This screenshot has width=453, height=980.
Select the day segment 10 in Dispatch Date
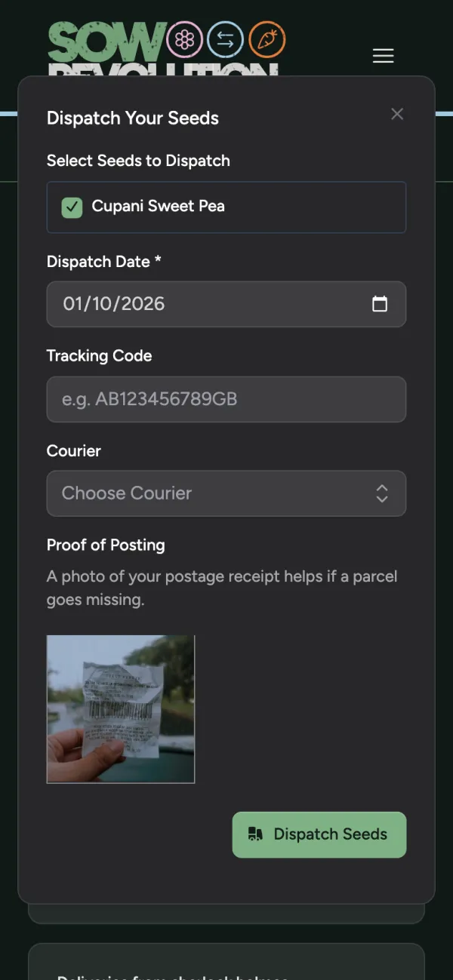point(97,304)
